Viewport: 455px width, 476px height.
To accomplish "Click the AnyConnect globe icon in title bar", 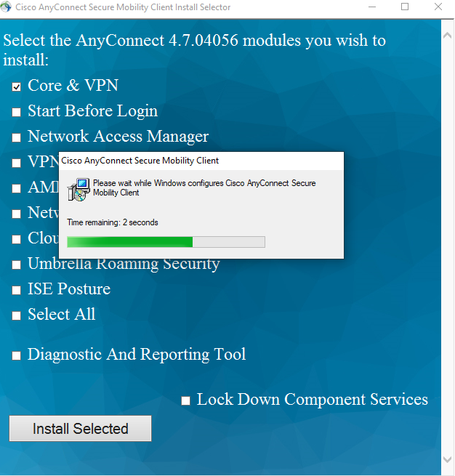I will 7,7.
